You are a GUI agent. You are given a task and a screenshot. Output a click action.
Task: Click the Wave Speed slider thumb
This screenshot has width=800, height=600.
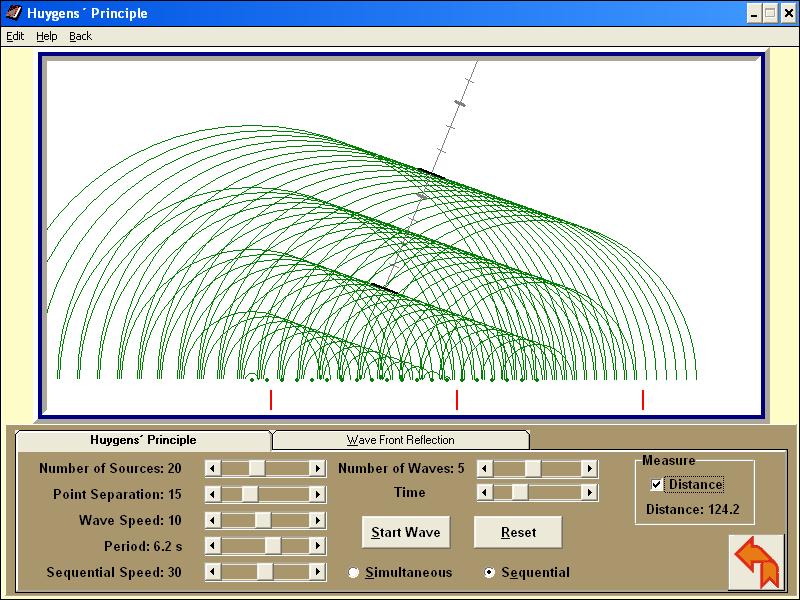pyautogui.click(x=263, y=520)
